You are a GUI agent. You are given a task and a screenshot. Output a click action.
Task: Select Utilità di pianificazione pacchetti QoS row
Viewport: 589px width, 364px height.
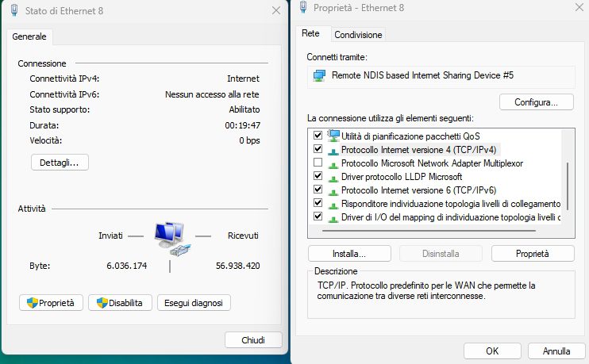click(x=410, y=136)
